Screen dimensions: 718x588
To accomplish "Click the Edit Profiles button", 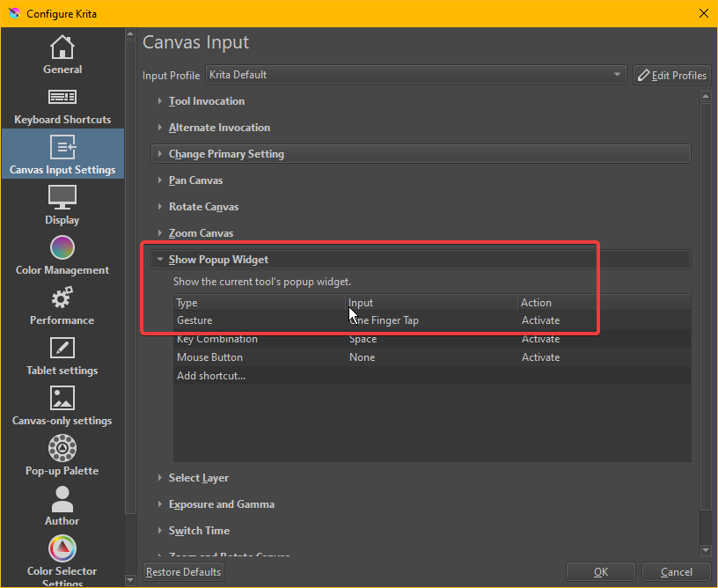I will pos(671,75).
